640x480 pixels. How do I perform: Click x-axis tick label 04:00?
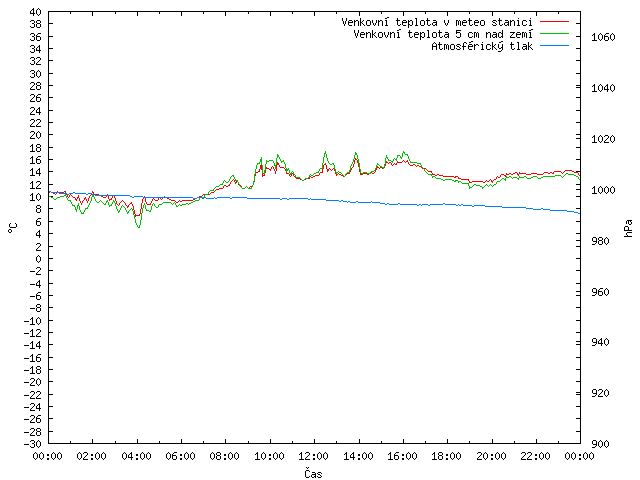pyautogui.click(x=136, y=456)
